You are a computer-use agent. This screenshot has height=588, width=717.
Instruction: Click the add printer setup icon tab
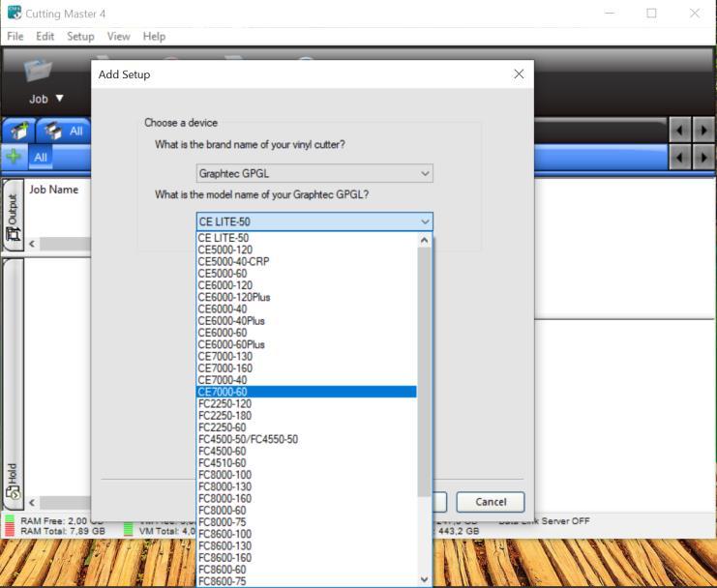tap(19, 132)
